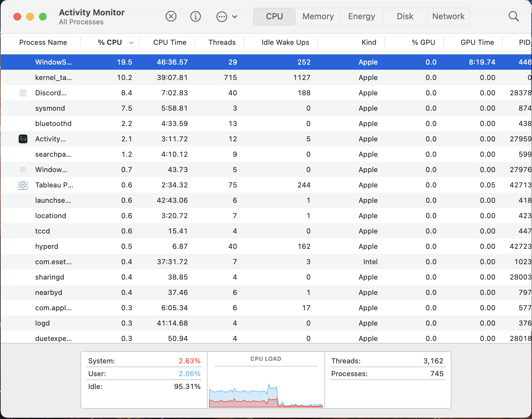Click the stop process X icon
Viewport: 532px width, 419px height.
tap(171, 16)
